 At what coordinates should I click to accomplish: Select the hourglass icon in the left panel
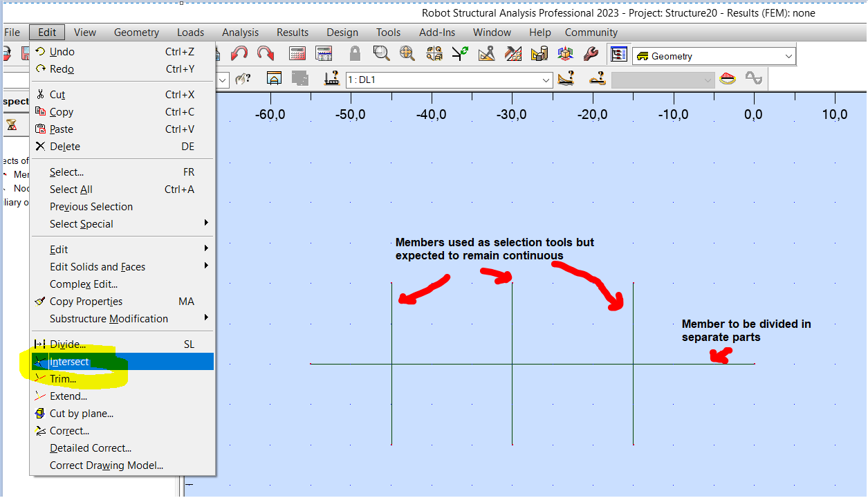(11, 124)
